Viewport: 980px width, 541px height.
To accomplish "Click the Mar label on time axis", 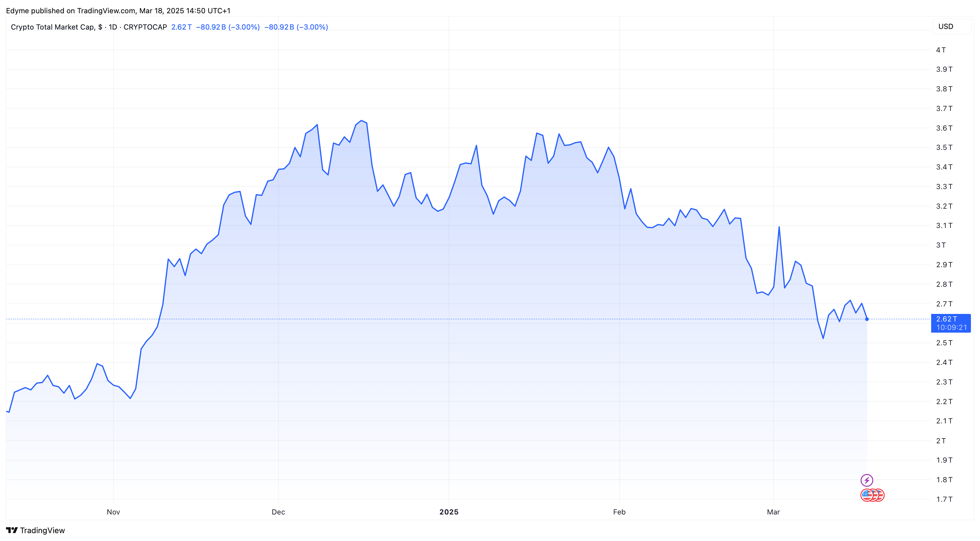I will click(773, 512).
